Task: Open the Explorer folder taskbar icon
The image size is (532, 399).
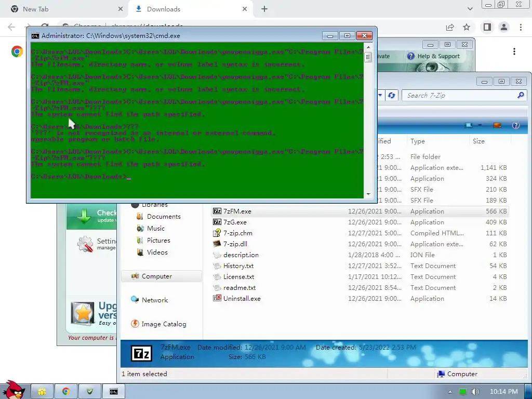Action: pyautogui.click(x=42, y=392)
